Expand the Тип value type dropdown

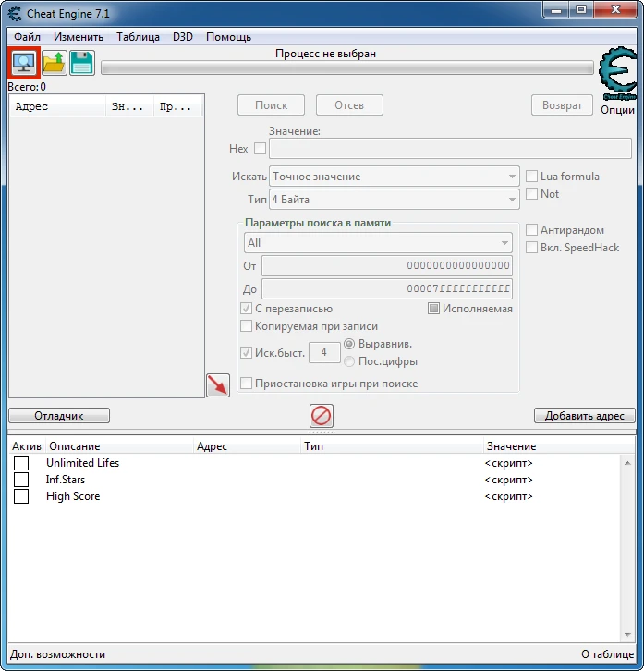tap(395, 200)
